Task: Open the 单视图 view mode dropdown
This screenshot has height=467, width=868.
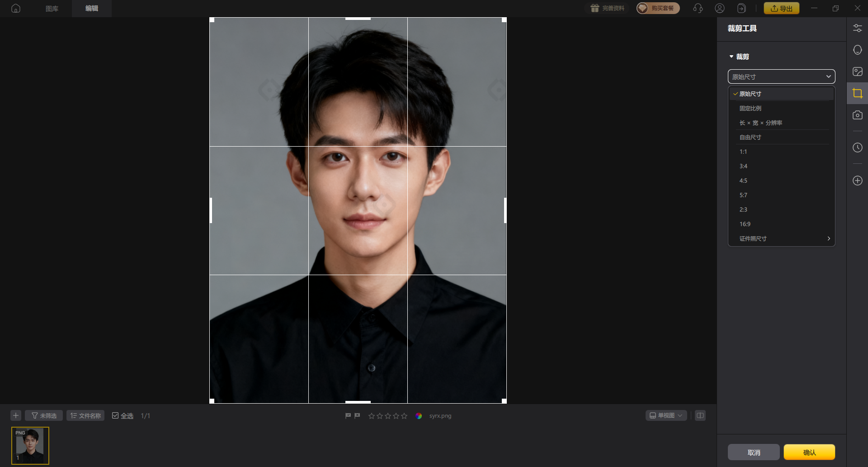Action: (x=666, y=415)
